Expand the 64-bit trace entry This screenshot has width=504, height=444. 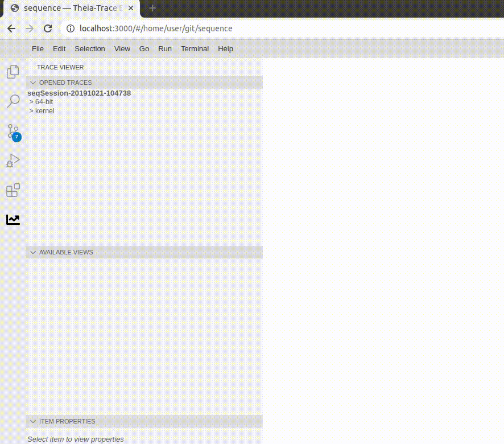(31, 101)
